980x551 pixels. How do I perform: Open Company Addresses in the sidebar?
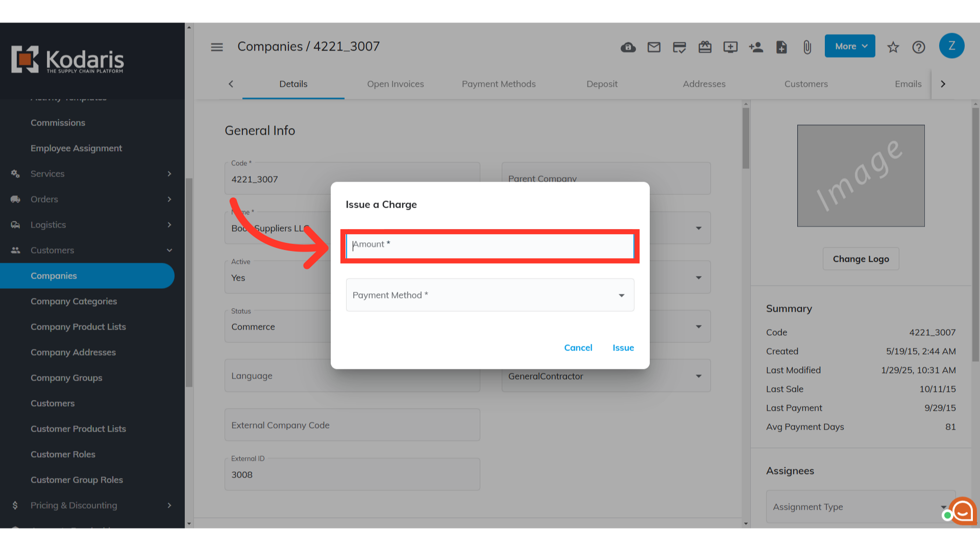73,352
